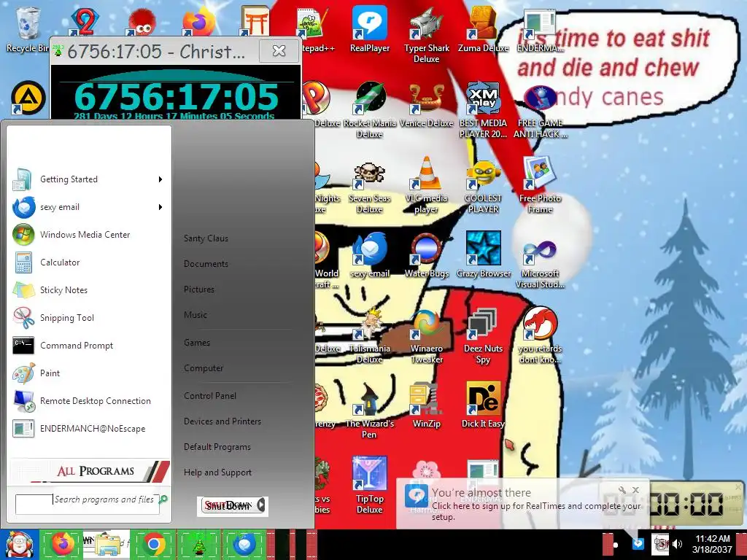747x560 pixels.
Task: Open Seven Seas Deluxe shortcut
Action: [370, 186]
